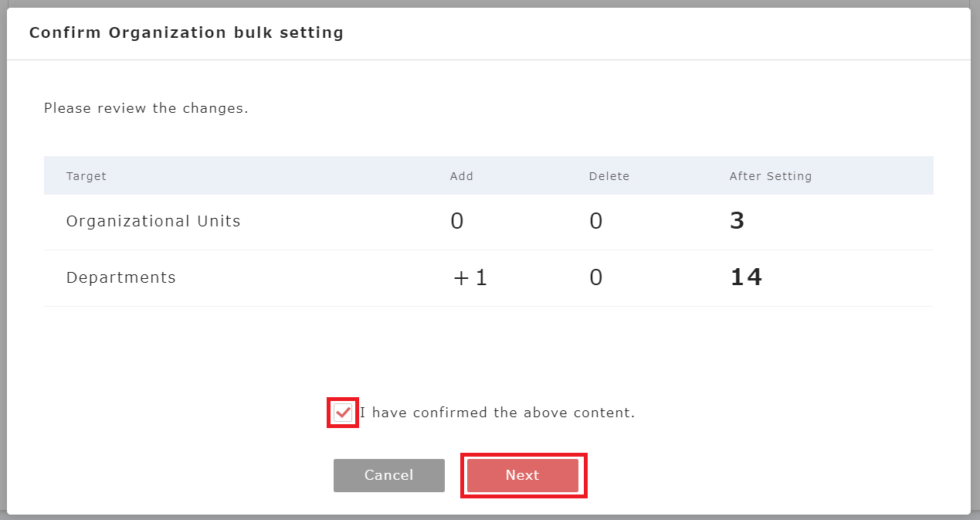Check the confirmation checkbox
The height and width of the screenshot is (520, 980).
coord(343,413)
